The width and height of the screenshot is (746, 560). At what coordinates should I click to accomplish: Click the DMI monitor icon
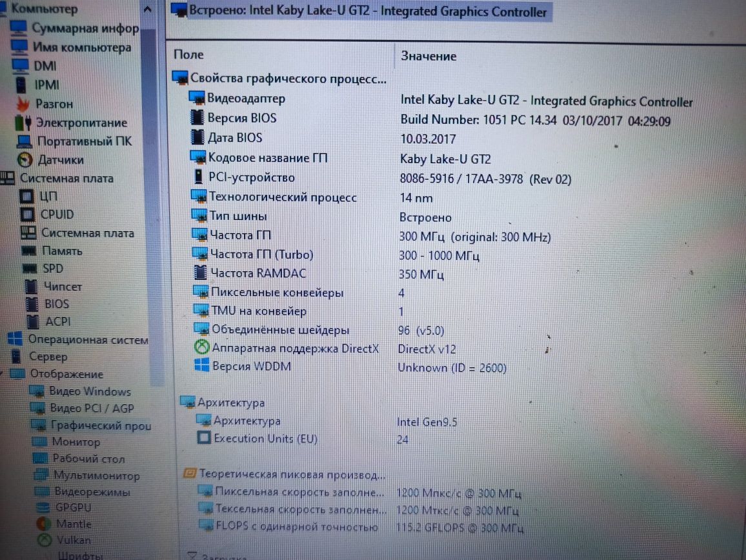tap(20, 66)
